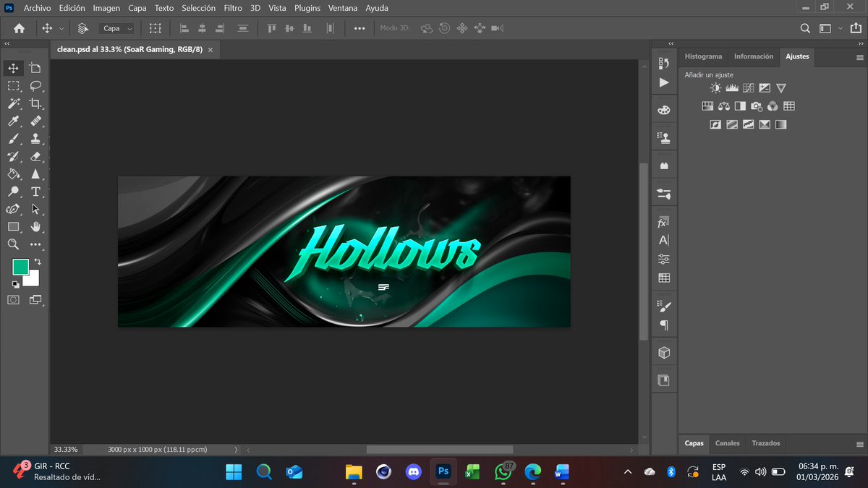The image size is (868, 488).
Task: Select the Rectangular Marquee tool
Action: (13, 86)
